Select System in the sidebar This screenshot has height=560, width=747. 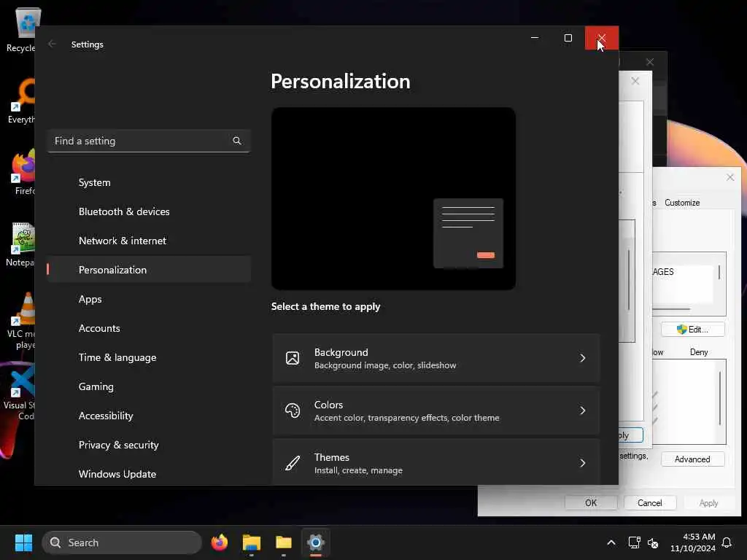(x=149, y=182)
